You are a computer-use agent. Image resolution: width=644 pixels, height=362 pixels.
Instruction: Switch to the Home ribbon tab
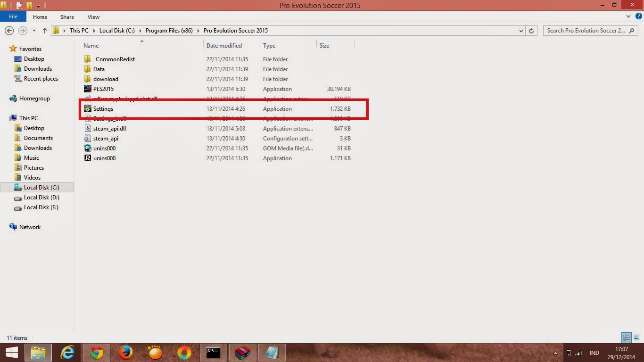pos(40,17)
